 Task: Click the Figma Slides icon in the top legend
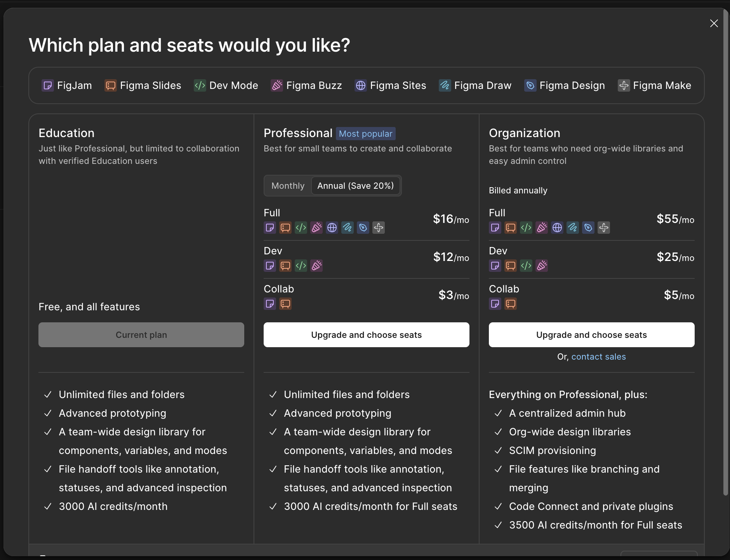pyautogui.click(x=111, y=85)
